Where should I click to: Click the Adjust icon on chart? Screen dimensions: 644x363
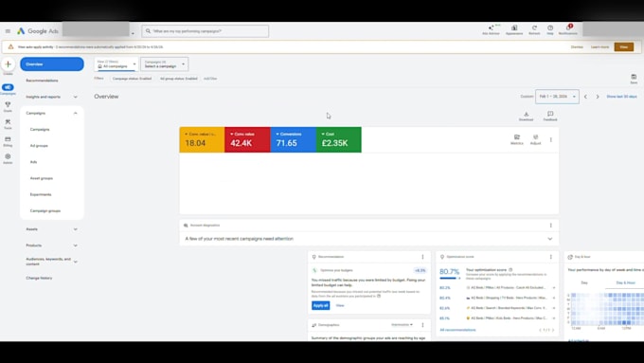tap(536, 137)
